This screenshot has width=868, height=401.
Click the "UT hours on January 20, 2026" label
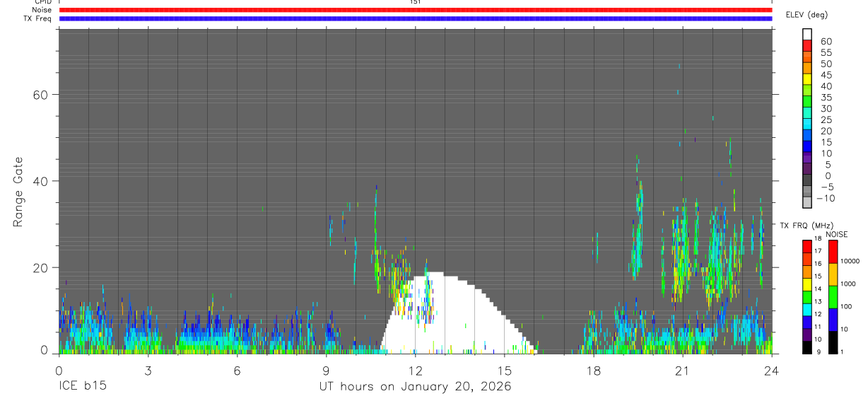[415, 387]
